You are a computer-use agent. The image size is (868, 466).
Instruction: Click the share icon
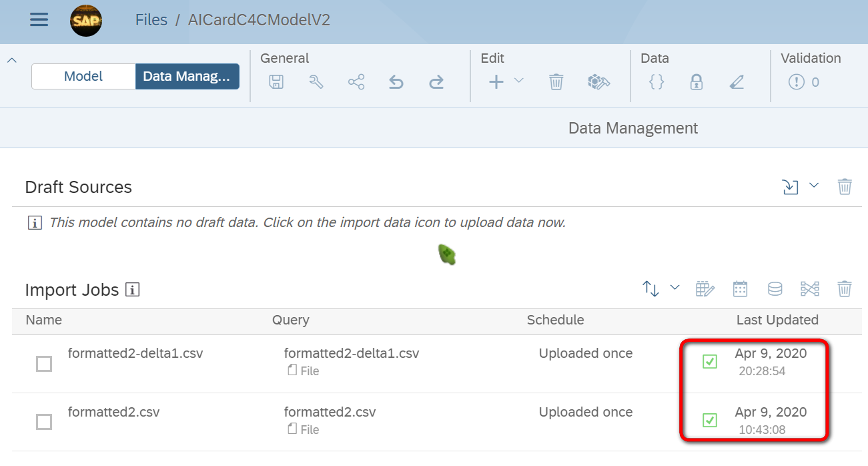click(x=356, y=82)
